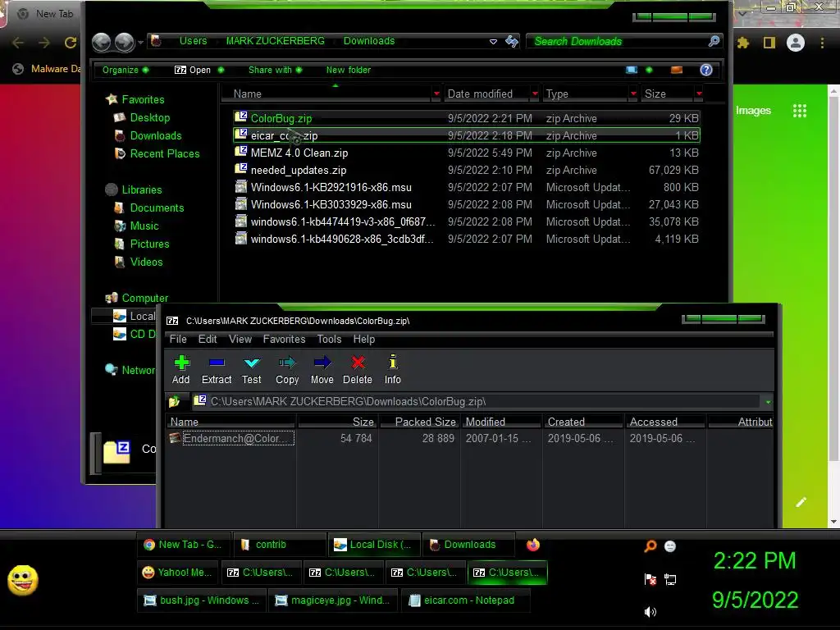Screen dimensions: 840x630
Task: Open the dropdown beside Open button
Action: (x=221, y=70)
